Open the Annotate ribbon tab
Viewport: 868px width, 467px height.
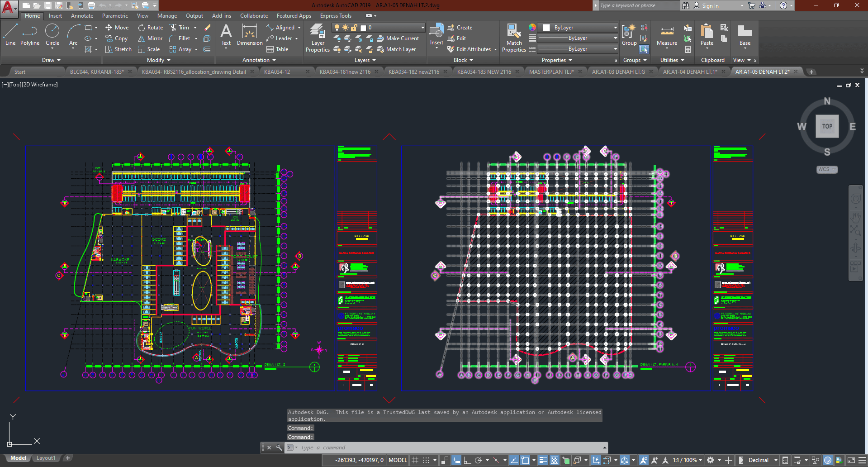82,16
